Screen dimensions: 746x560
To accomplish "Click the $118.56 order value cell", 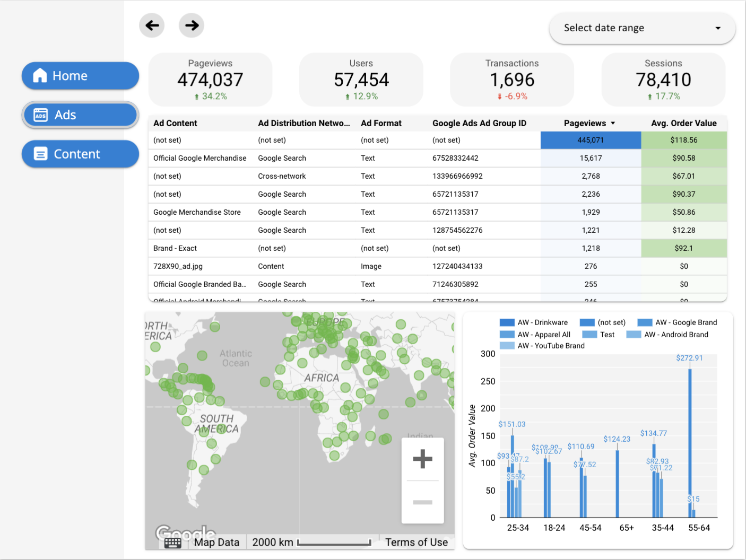I will [x=684, y=140].
